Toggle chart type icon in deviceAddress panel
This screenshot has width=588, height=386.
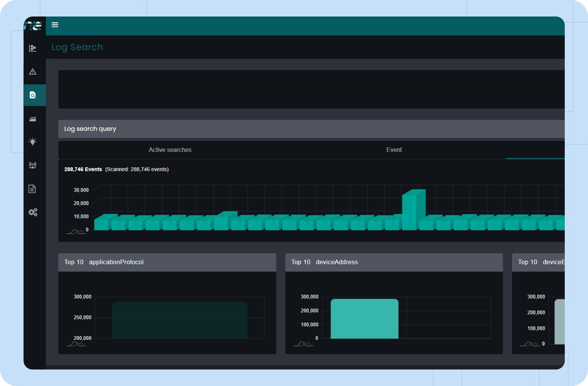click(304, 344)
